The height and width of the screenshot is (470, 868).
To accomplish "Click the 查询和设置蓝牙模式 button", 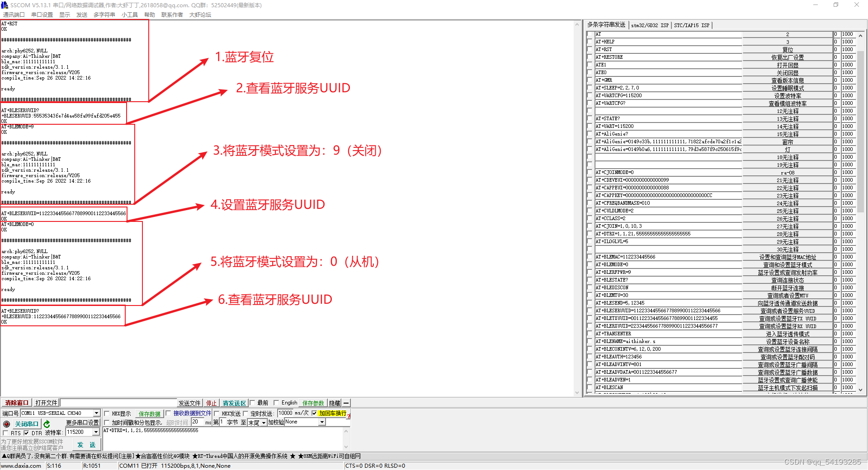I will 788,265.
